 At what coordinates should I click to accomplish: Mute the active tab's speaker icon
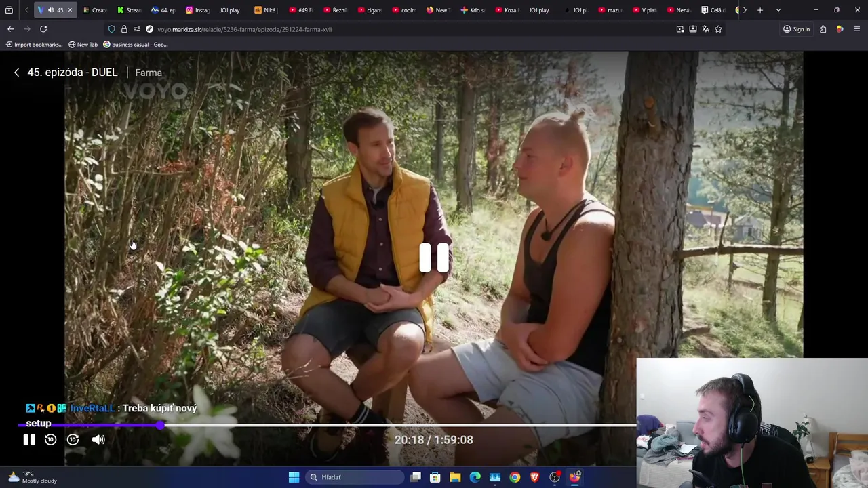click(x=51, y=10)
